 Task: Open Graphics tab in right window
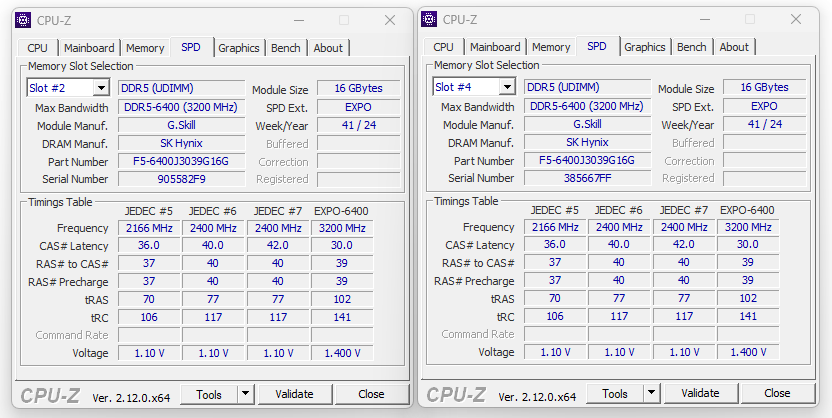(x=645, y=47)
